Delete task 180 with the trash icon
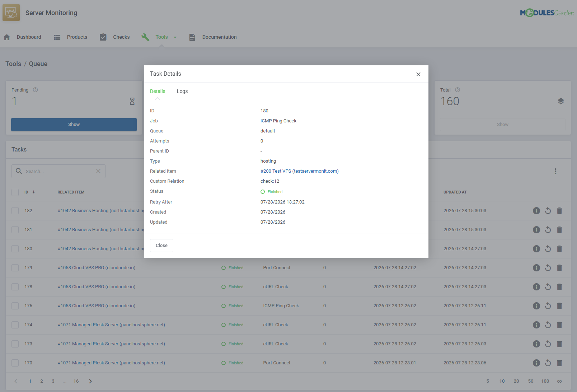Image resolution: width=577 pixels, height=392 pixels. pos(559,249)
